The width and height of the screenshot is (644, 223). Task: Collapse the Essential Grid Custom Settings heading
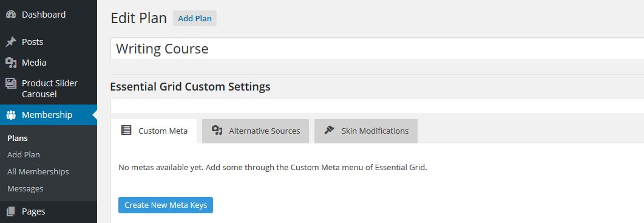[190, 87]
